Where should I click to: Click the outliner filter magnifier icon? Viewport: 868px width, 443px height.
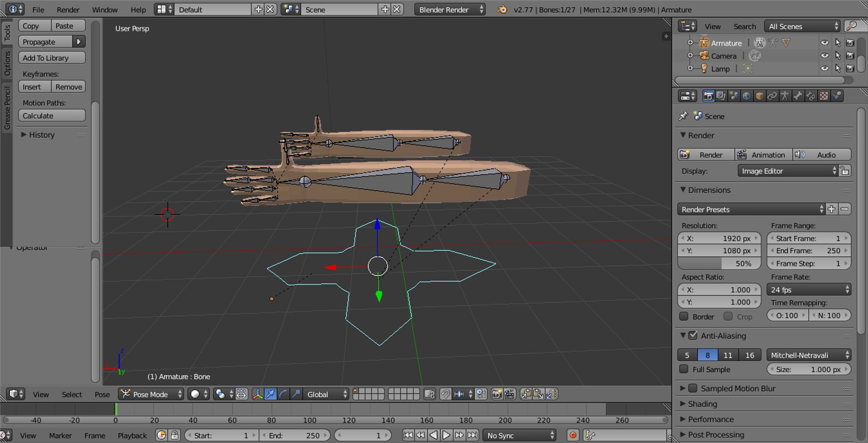click(852, 26)
